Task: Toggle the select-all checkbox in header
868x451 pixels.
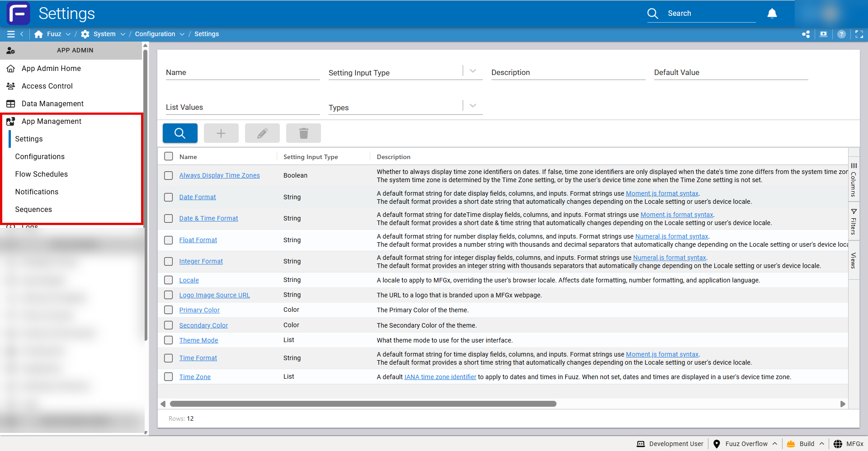Action: [x=169, y=156]
